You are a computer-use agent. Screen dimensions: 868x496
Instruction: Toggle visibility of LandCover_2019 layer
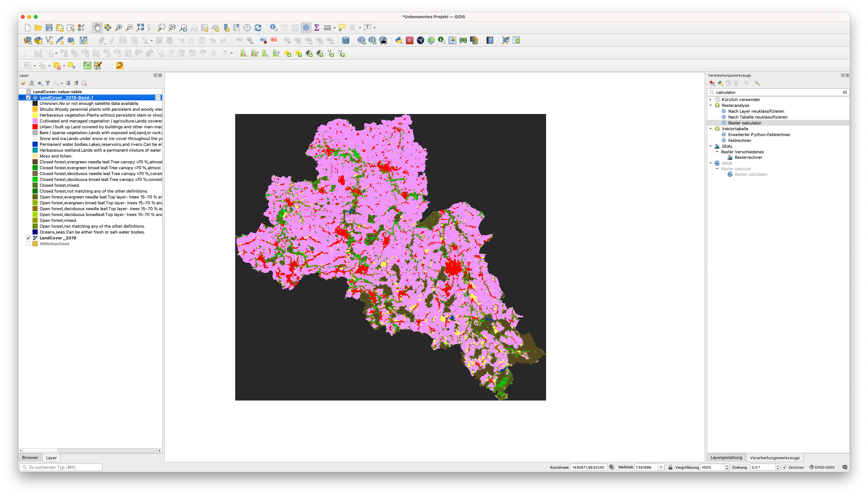28,238
